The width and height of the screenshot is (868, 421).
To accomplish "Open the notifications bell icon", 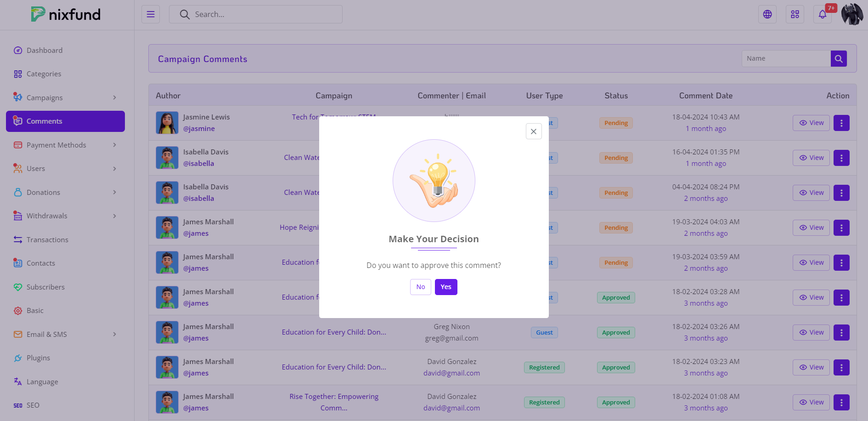I will point(822,14).
